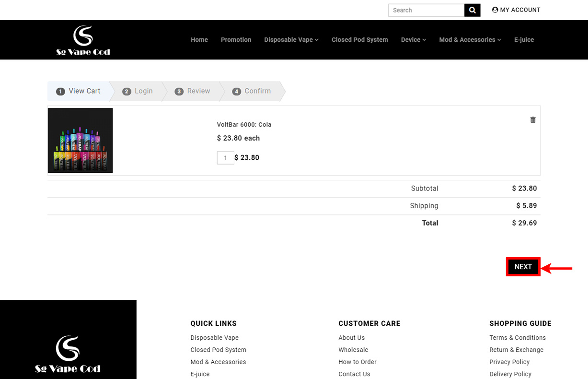Expand the Disposable Vape dropdown menu

pyautogui.click(x=291, y=40)
